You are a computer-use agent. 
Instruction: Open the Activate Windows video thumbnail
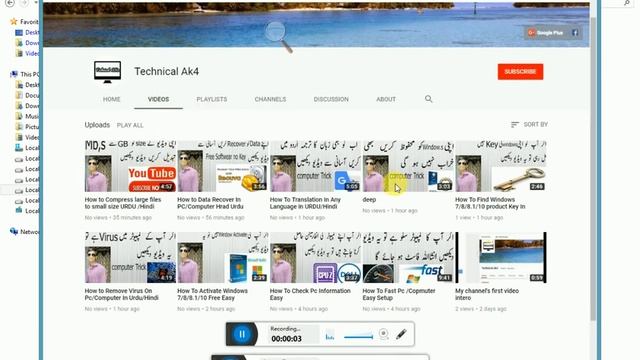point(223,258)
